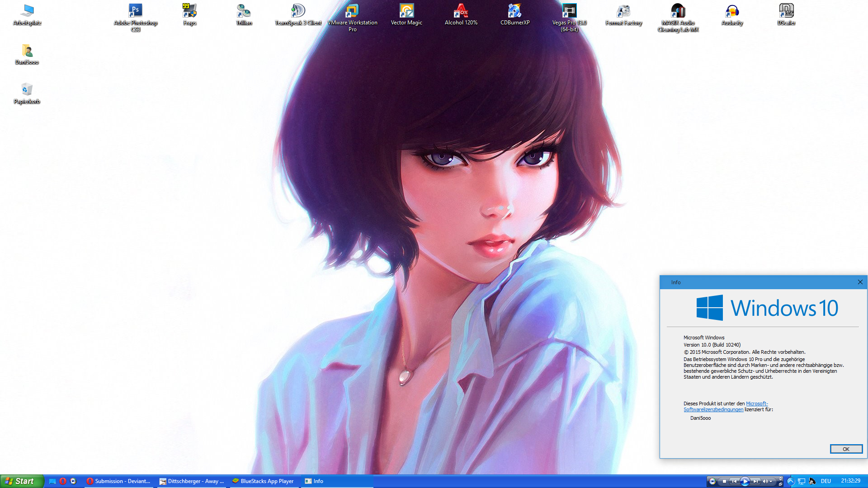Click the Media Player toolbar logo icon
The height and width of the screenshot is (488, 868).
(x=712, y=481)
